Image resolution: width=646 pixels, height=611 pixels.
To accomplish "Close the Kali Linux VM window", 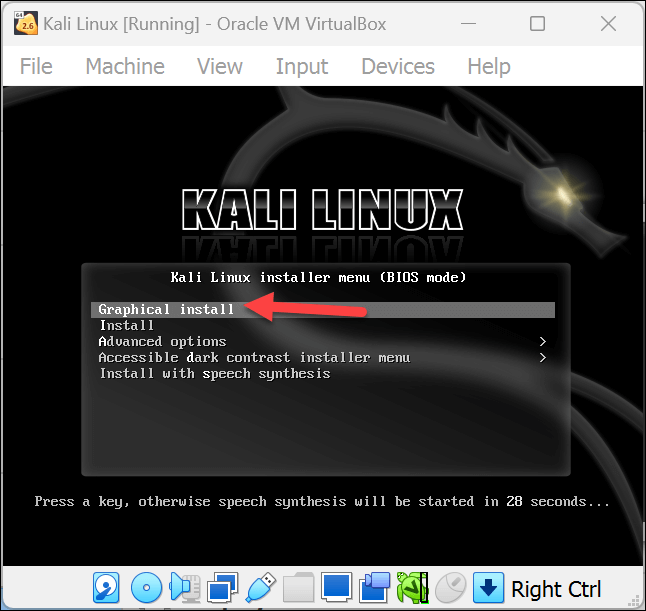I will pos(608,23).
